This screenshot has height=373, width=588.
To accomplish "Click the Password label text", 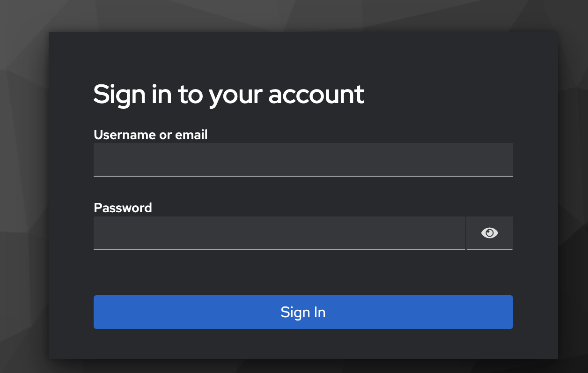I will [x=123, y=208].
